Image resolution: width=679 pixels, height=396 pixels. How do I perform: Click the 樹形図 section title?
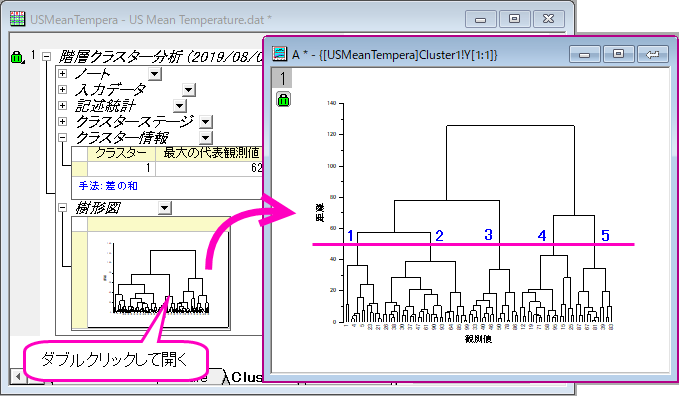[x=98, y=208]
